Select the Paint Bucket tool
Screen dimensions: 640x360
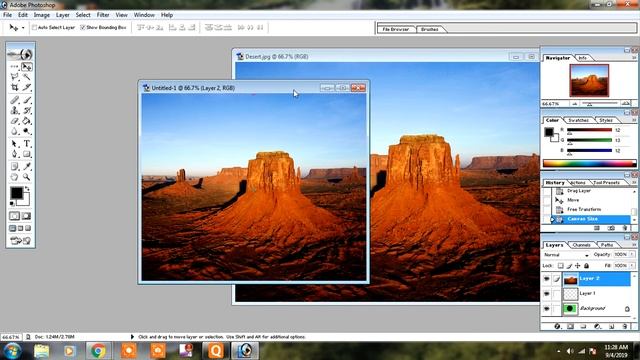tap(27, 121)
